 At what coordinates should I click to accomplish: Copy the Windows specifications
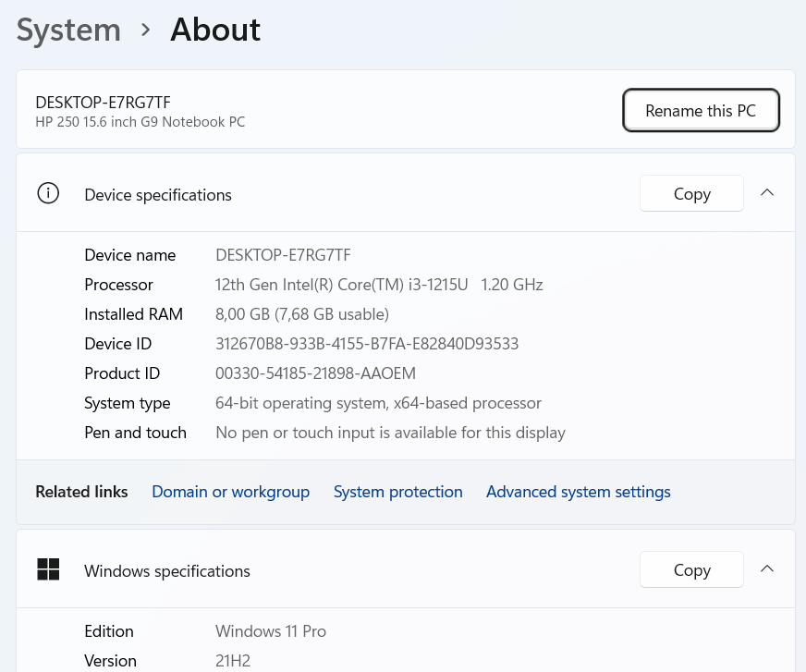(x=691, y=569)
